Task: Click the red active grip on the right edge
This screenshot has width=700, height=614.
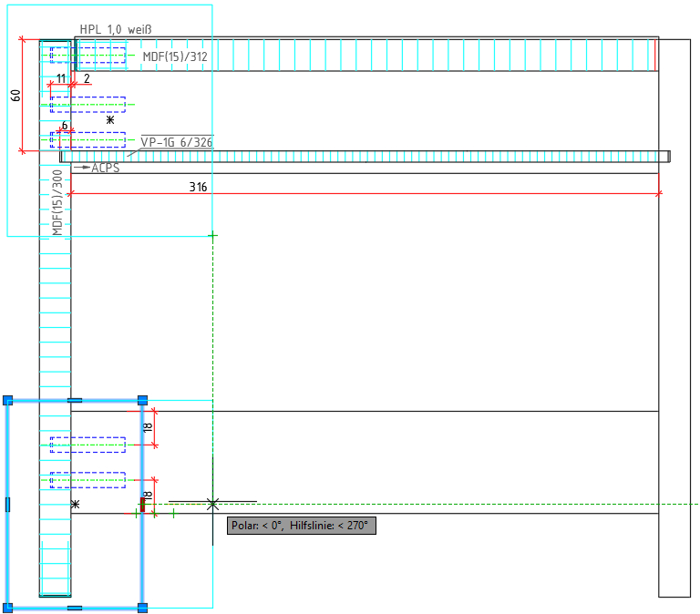Action: point(142,504)
